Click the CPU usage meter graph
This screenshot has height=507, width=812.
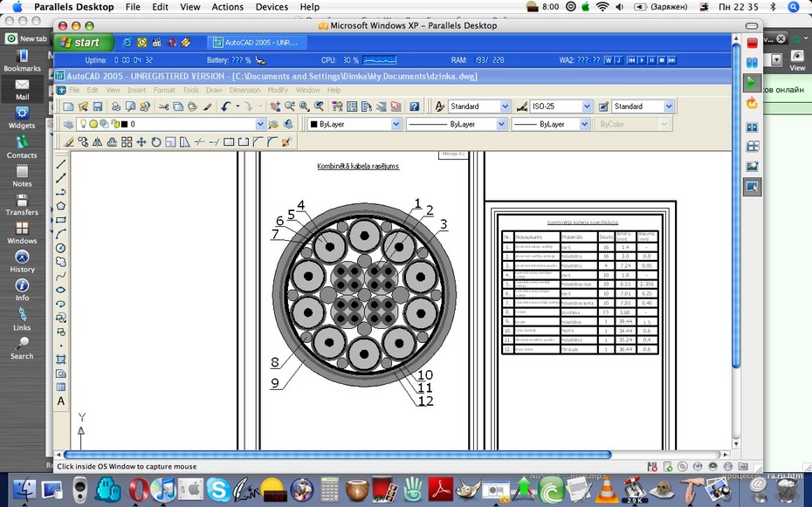[x=380, y=60]
